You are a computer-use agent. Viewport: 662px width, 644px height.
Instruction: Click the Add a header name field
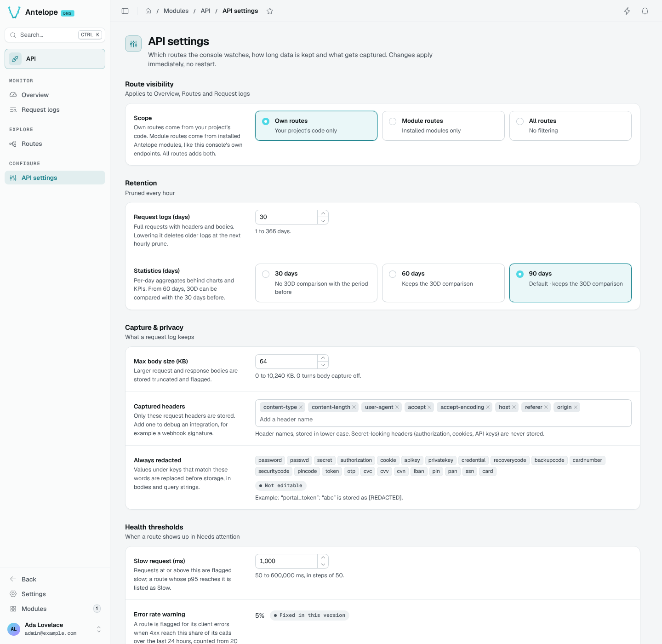coord(443,420)
